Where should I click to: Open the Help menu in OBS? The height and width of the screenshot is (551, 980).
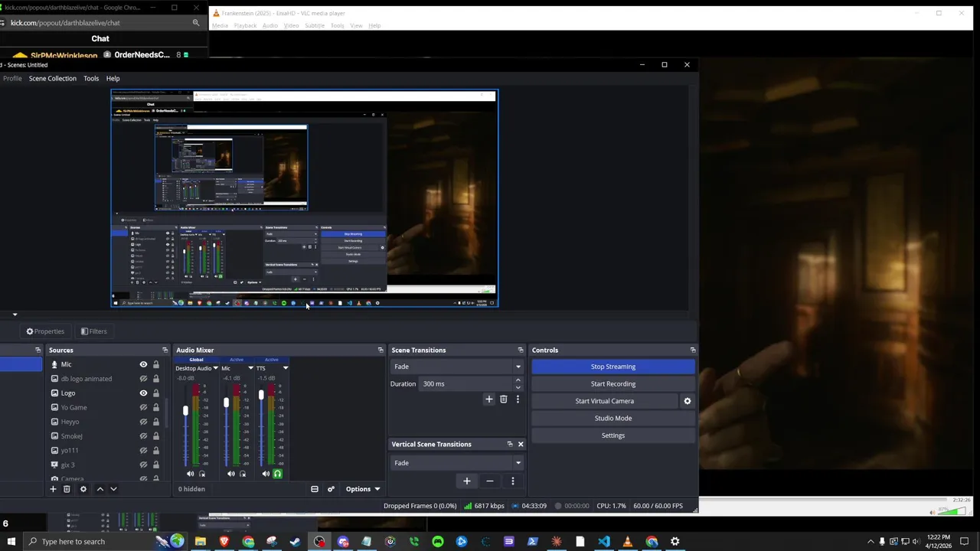tap(113, 78)
